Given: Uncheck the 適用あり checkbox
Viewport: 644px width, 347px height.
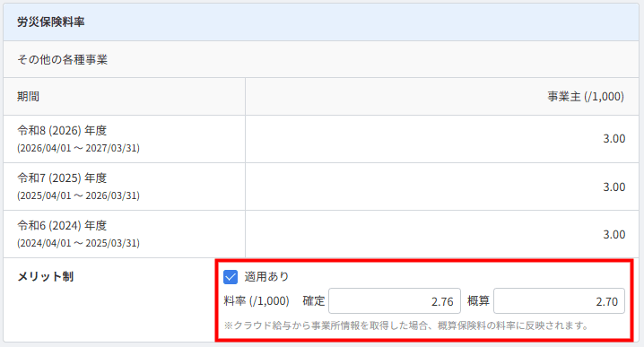Looking at the screenshot, I should 231,277.
